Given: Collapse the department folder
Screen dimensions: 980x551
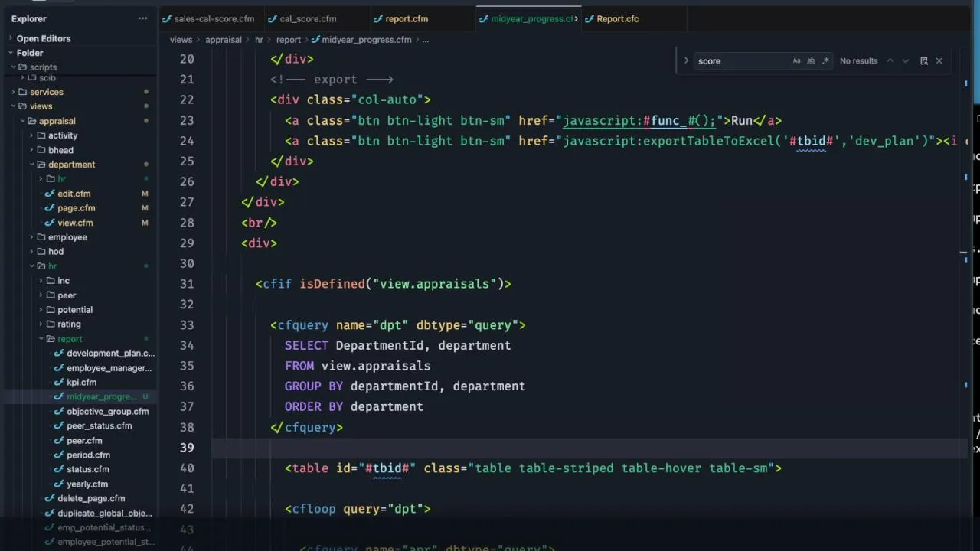Looking at the screenshot, I should (x=71, y=165).
